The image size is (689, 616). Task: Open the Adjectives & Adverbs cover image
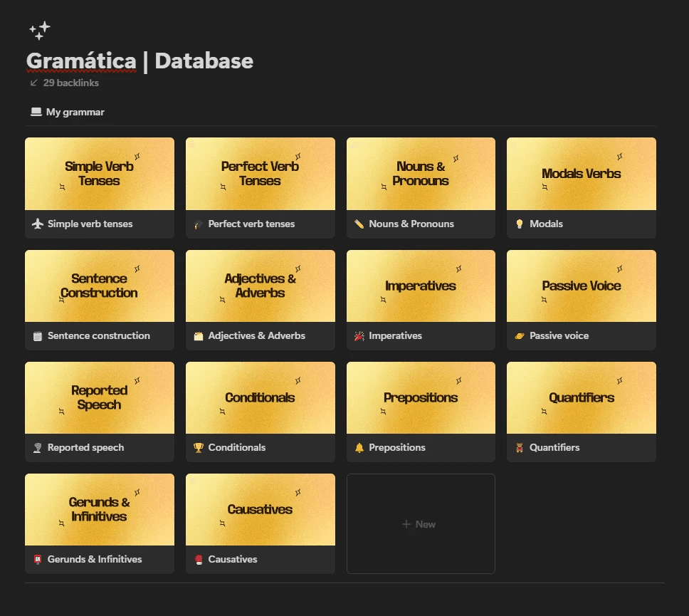[261, 286]
